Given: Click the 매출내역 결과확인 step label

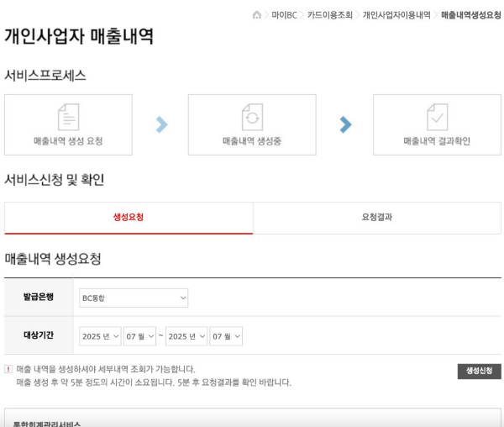Looking at the screenshot, I should (x=437, y=141).
